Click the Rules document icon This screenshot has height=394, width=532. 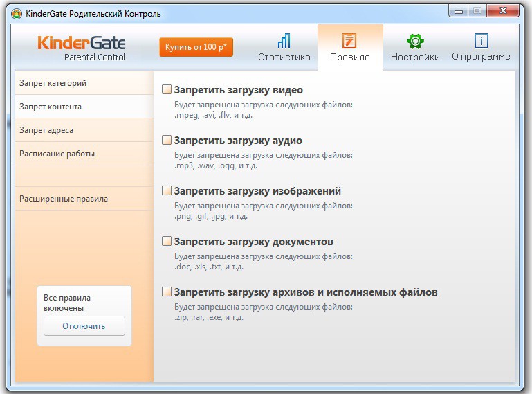tap(349, 40)
